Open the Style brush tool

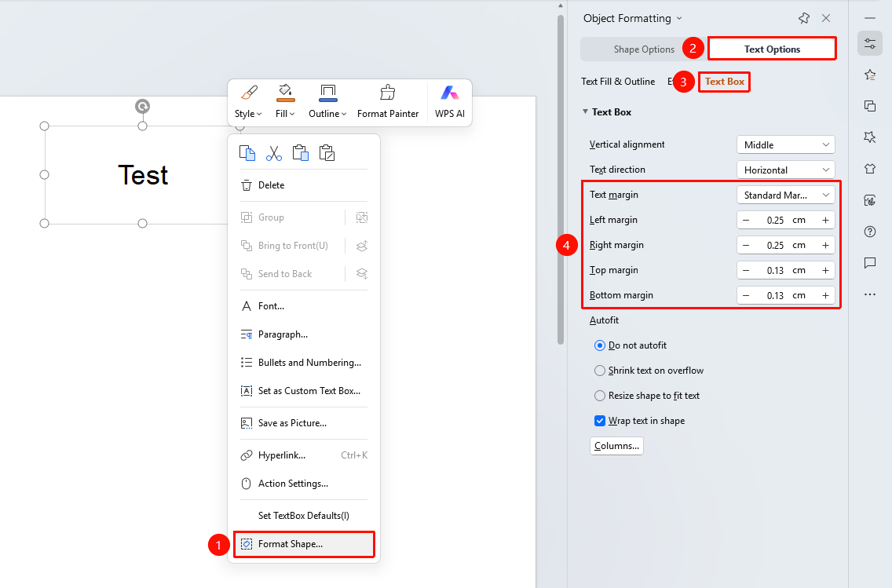click(249, 102)
